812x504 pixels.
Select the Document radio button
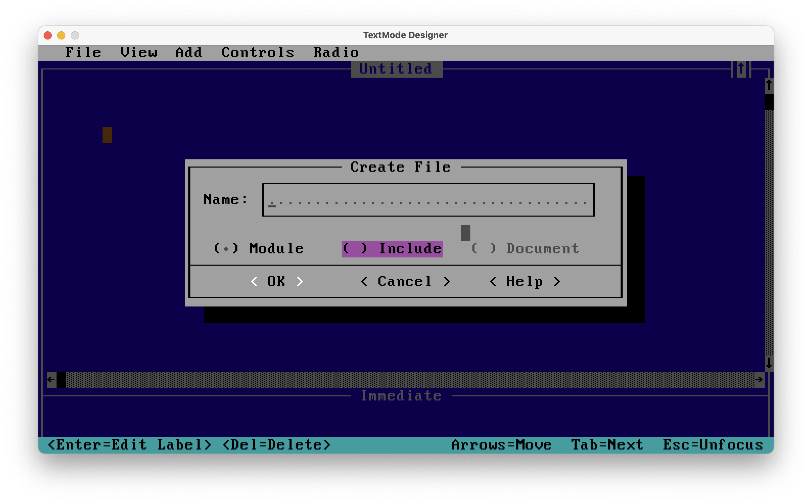(x=525, y=249)
